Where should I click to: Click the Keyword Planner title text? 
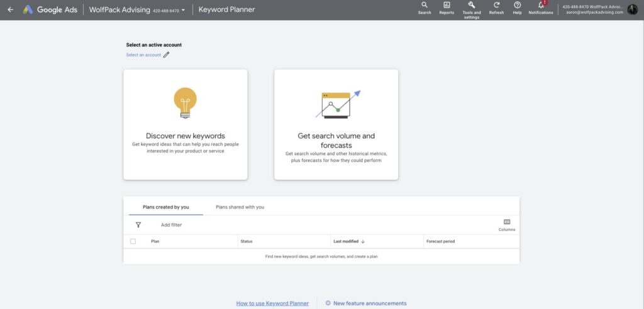(226, 9)
